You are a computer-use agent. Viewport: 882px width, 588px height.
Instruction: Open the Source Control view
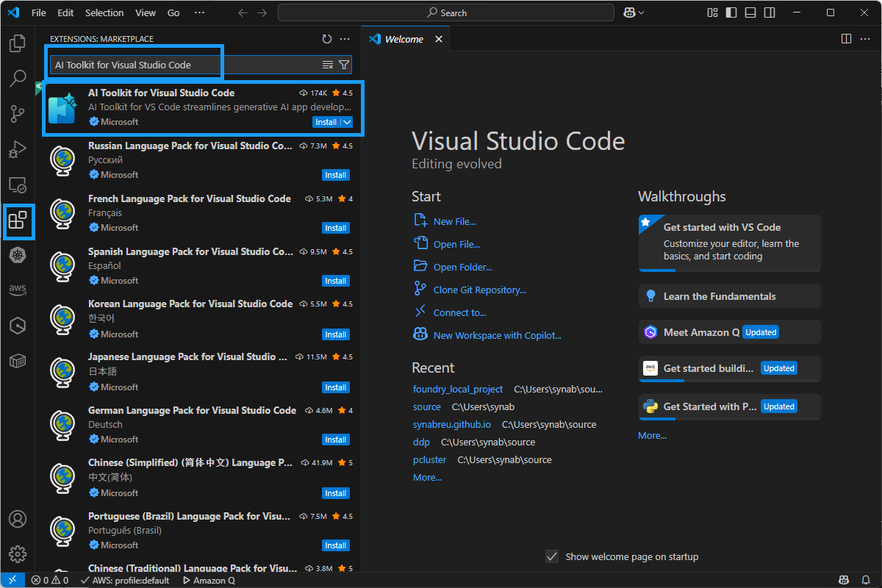click(18, 114)
